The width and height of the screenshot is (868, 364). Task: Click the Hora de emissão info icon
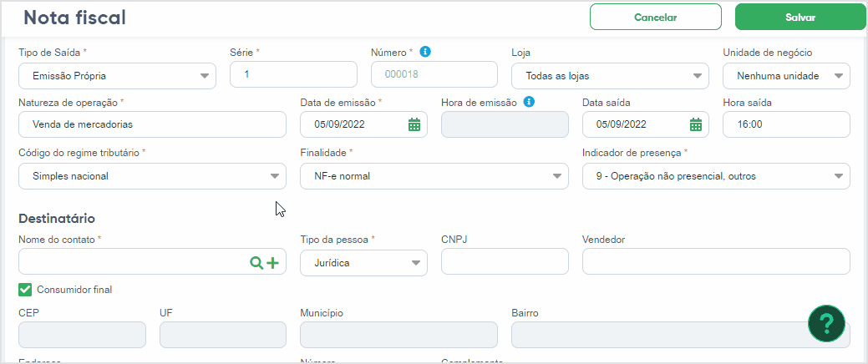[529, 102]
